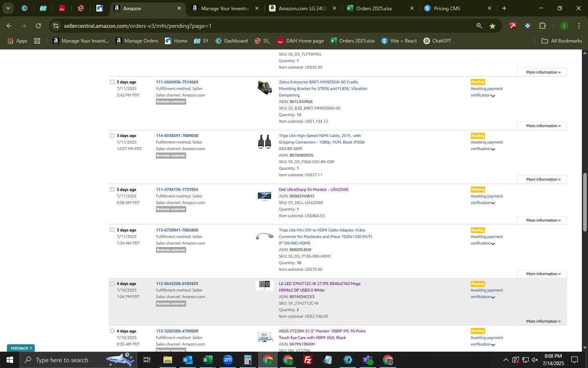Expand More information for LG LED monitor order
Screen dimensions: 588x368
541,321
